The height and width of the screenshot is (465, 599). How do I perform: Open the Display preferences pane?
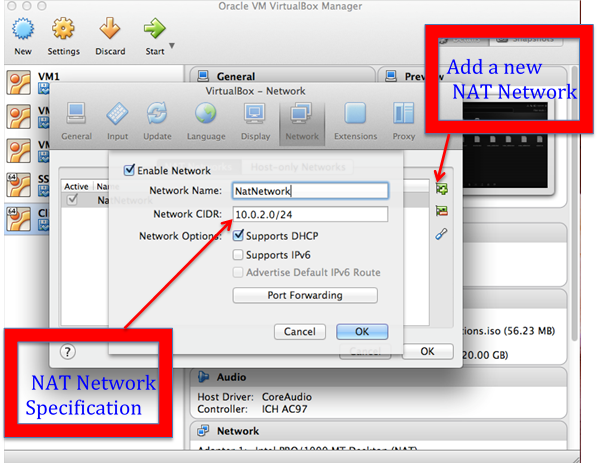pyautogui.click(x=255, y=114)
